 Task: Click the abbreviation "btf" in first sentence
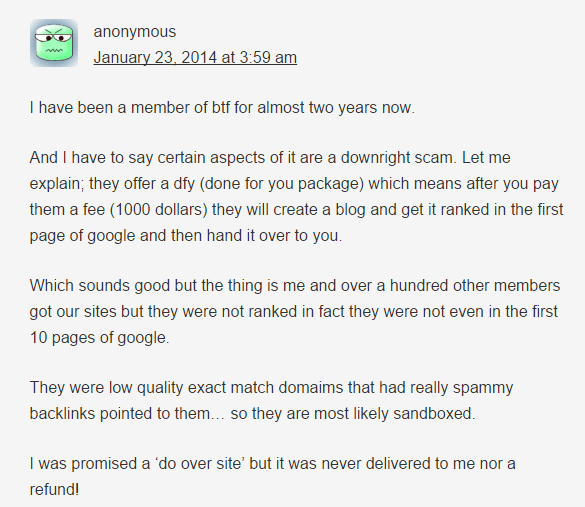(221, 107)
